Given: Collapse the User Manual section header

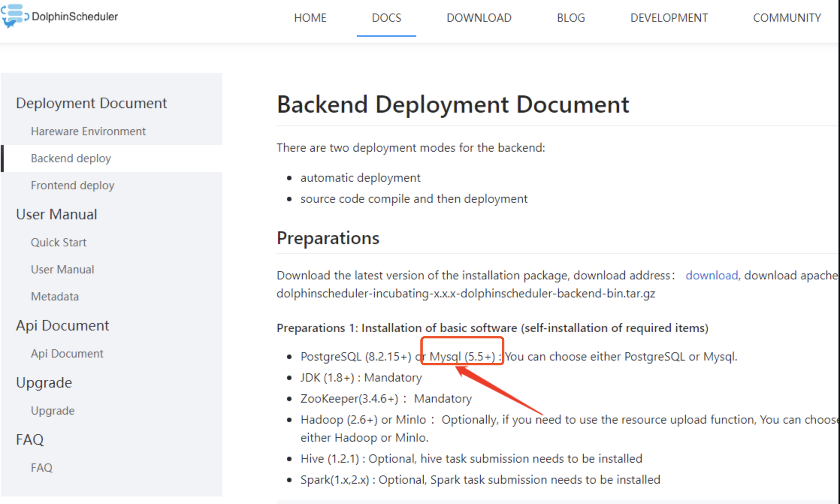Looking at the screenshot, I should pyautogui.click(x=56, y=214).
